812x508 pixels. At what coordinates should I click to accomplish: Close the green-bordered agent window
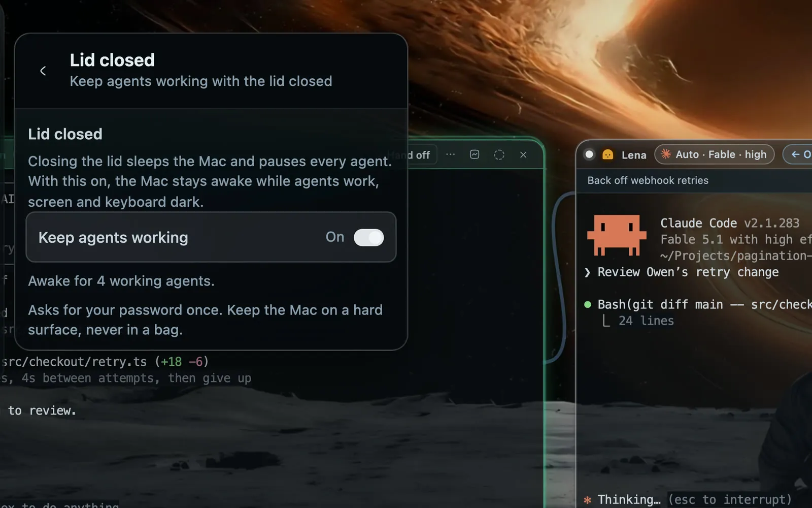coord(523,154)
